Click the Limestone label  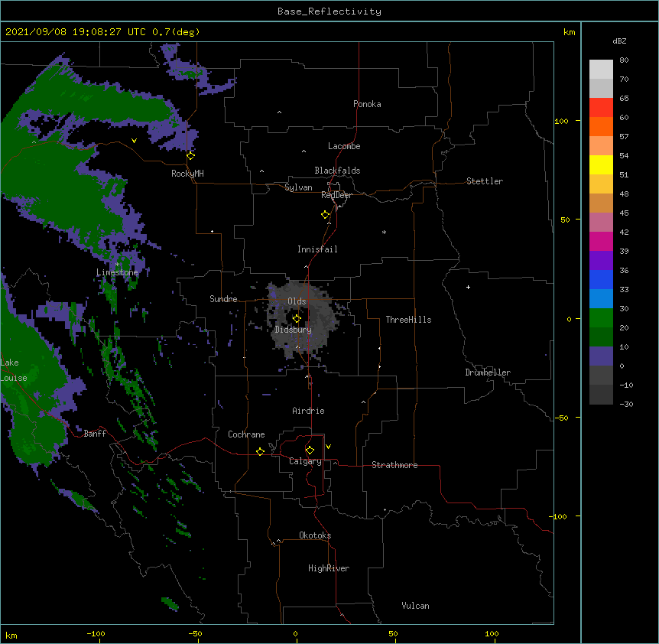coord(117,272)
